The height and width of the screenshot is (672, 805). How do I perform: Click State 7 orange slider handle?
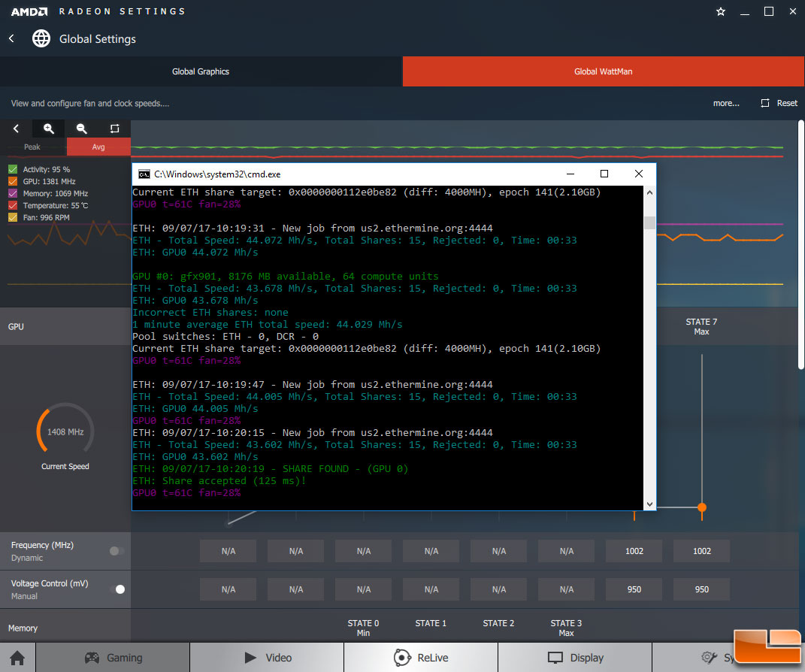702,507
